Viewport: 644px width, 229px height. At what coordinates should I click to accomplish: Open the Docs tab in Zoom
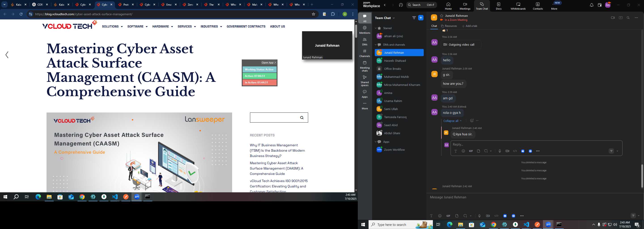pos(498,6)
